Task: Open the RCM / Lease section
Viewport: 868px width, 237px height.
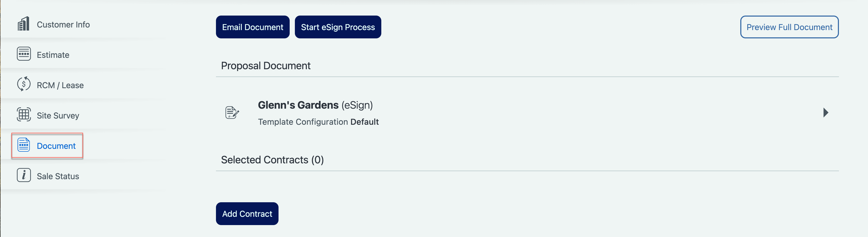Action: coord(60,85)
